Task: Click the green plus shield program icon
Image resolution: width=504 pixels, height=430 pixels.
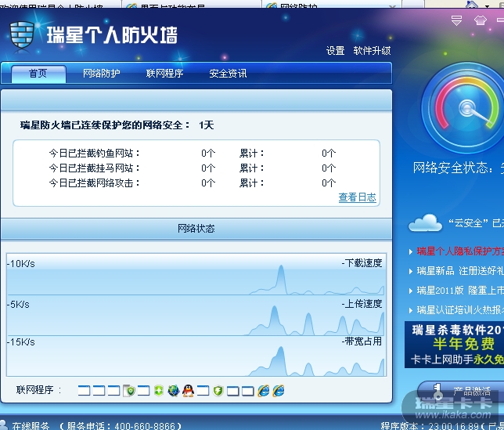Action: [x=159, y=391]
